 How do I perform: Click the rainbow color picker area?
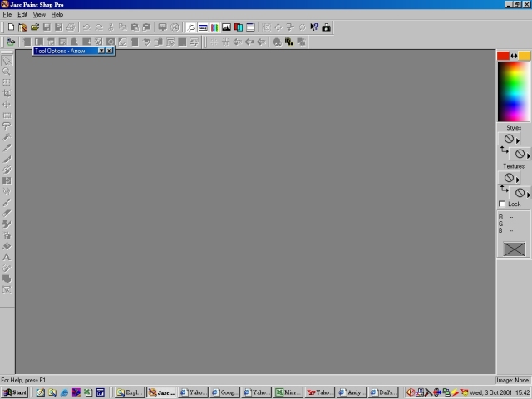(x=513, y=91)
